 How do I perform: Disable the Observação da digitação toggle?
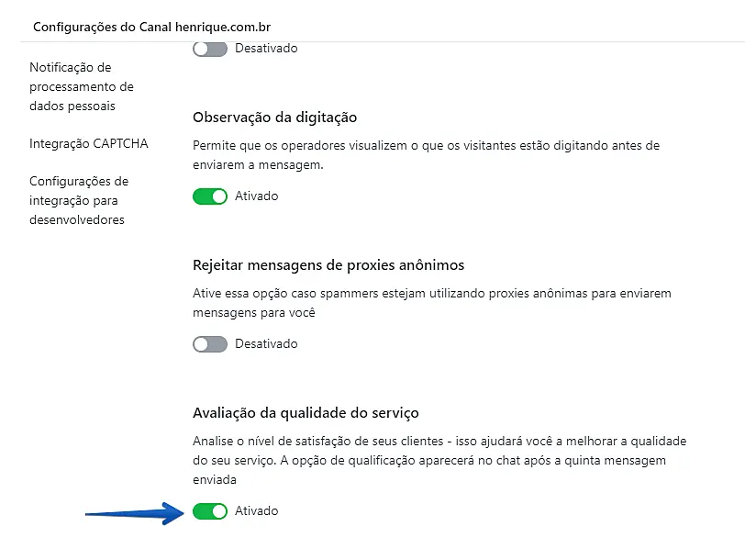(x=210, y=196)
